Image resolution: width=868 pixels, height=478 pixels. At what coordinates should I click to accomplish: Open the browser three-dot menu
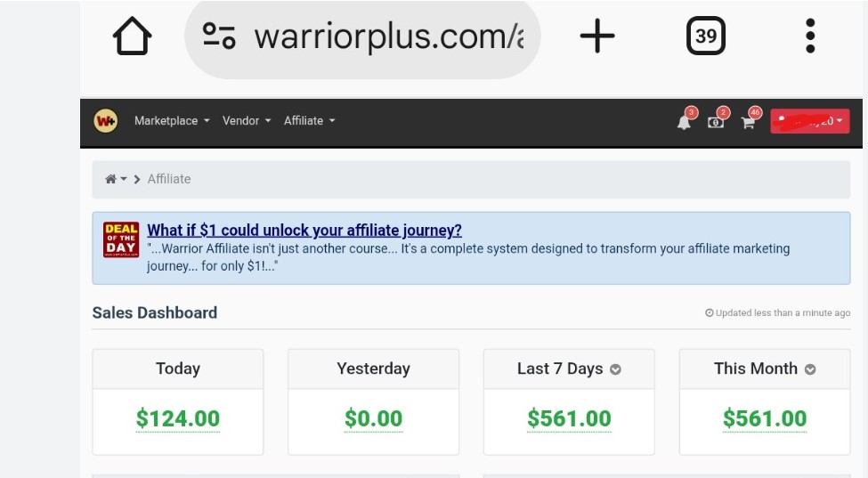[x=810, y=36]
